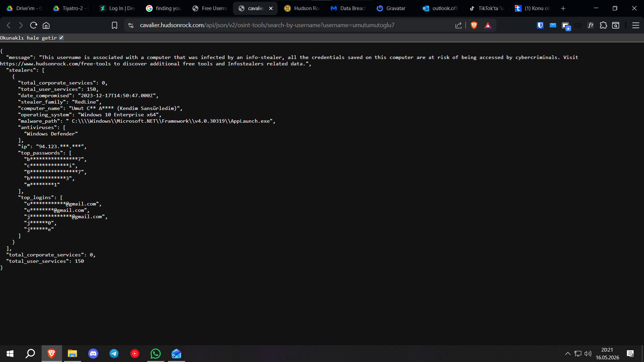Go back to previous page
The image size is (644, 362).
click(x=9, y=25)
